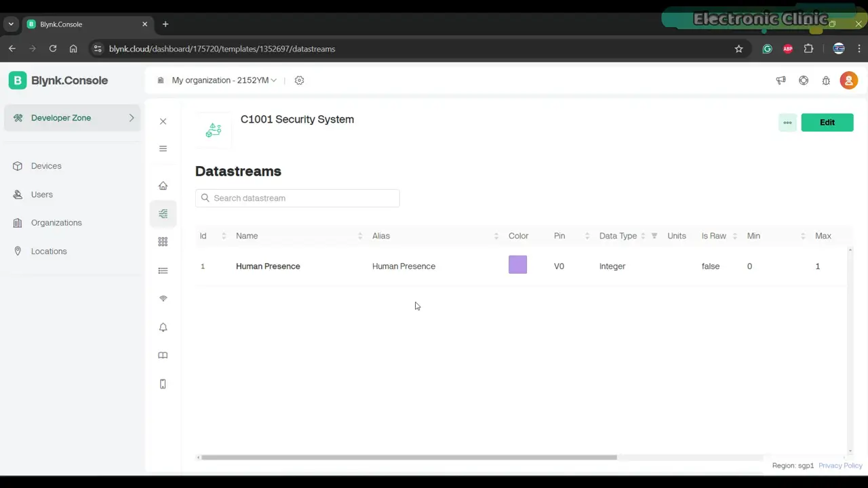Open the help lifebuoy icon
868x488 pixels.
804,80
